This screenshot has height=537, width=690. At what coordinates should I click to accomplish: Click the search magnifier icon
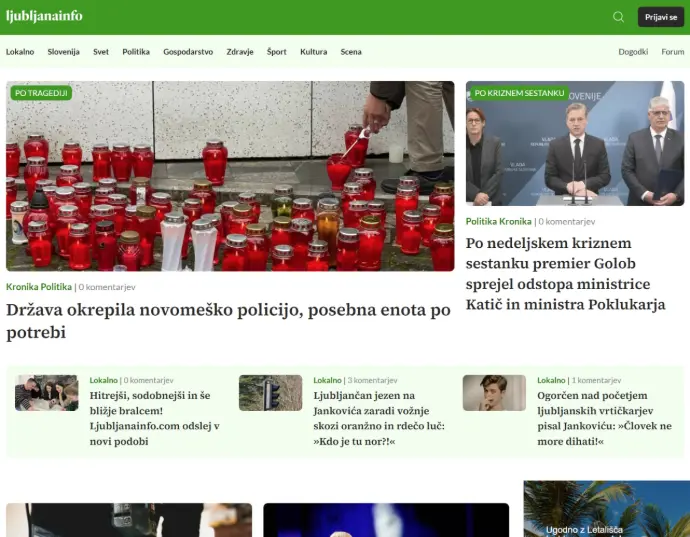(x=618, y=17)
